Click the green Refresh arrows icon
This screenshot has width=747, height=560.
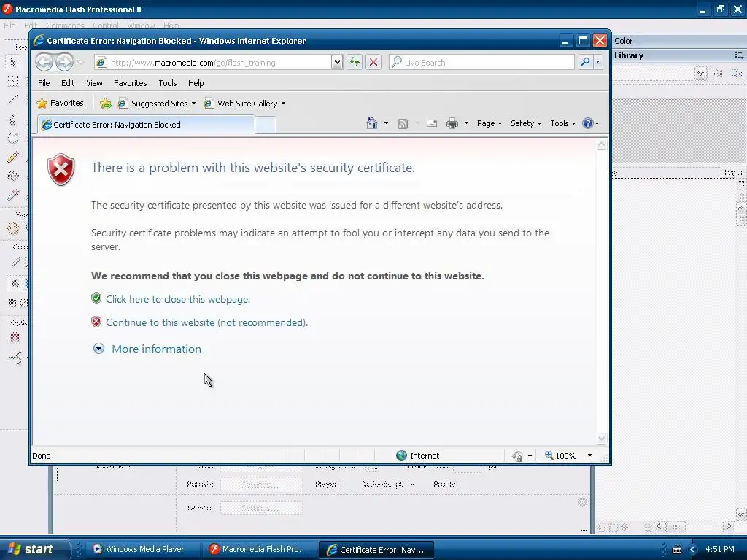pos(355,63)
